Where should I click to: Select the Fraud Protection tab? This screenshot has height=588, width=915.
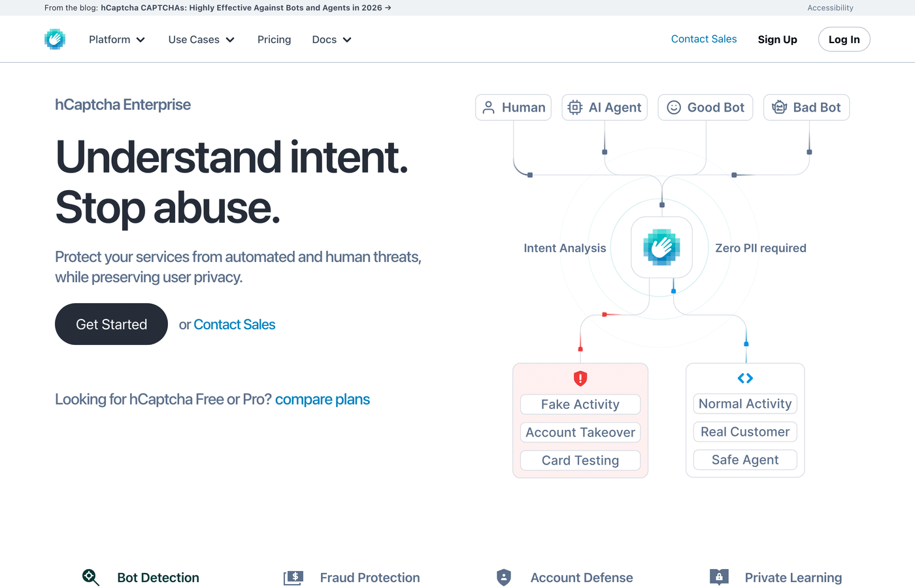coord(370,578)
